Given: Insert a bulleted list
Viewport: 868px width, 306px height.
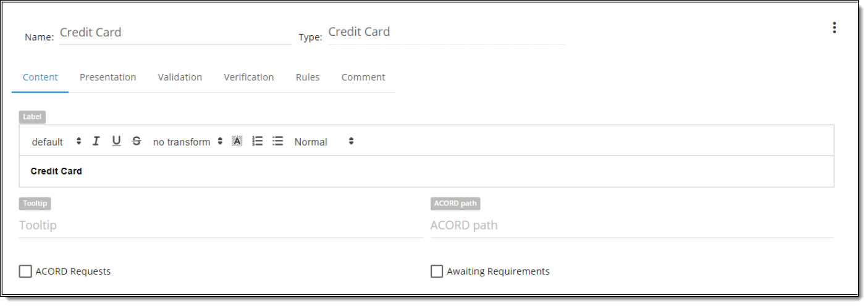Looking at the screenshot, I should (278, 141).
